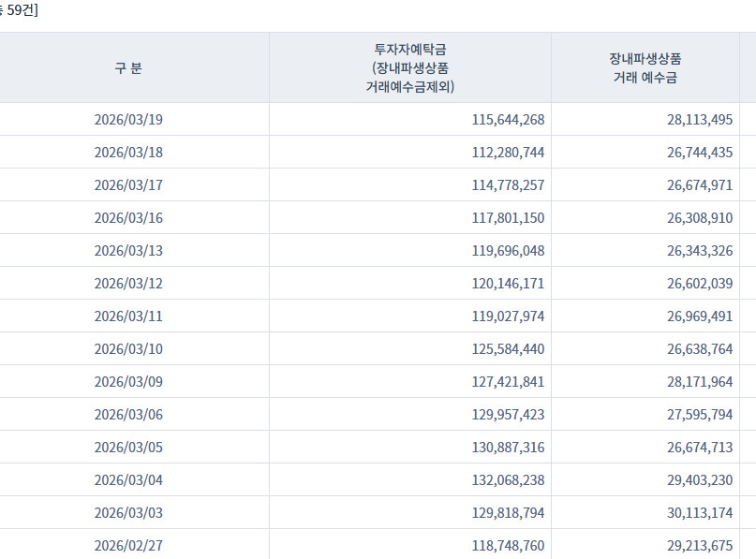Click the 130,887,316 deposit value
This screenshot has height=559, width=756.
[x=508, y=448]
